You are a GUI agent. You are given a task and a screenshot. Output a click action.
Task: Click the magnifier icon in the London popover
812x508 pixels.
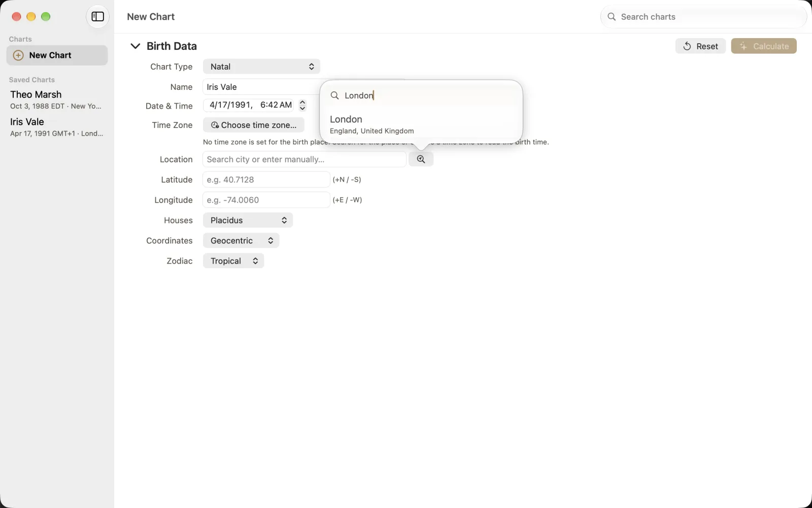coord(334,96)
